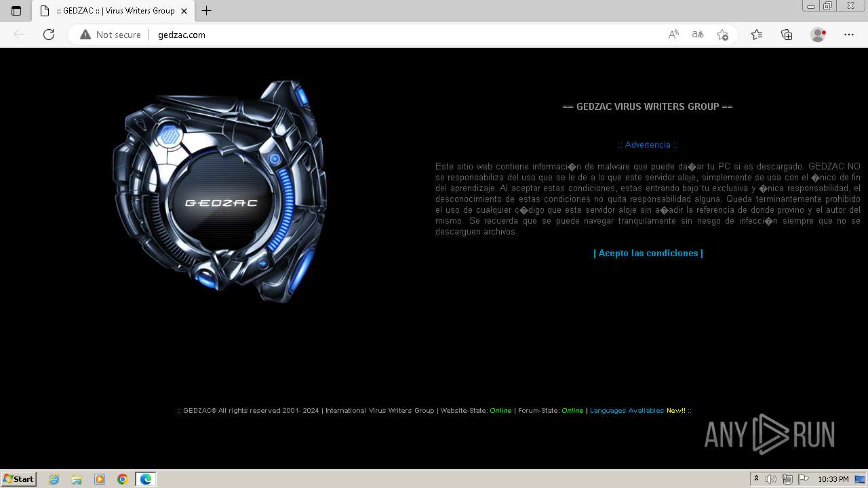
Task: Show the Not secure site information
Action: point(111,35)
